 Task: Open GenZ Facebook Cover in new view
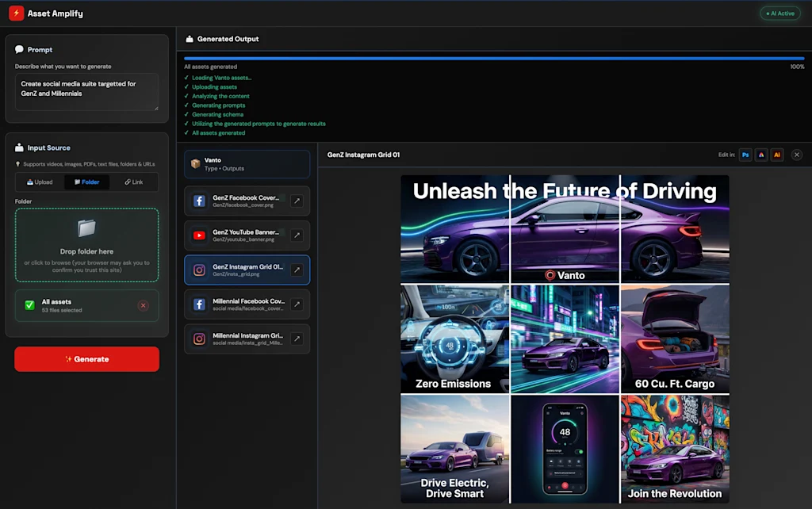tap(296, 201)
